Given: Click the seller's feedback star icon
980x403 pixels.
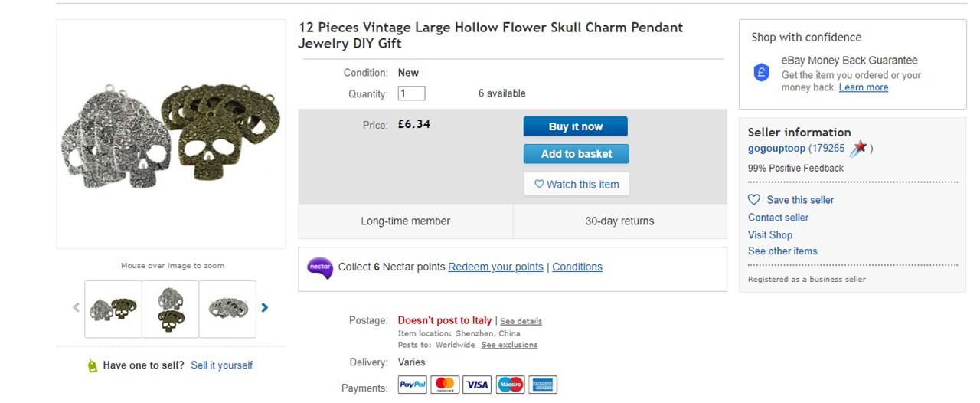Looking at the screenshot, I should pyautogui.click(x=858, y=149).
